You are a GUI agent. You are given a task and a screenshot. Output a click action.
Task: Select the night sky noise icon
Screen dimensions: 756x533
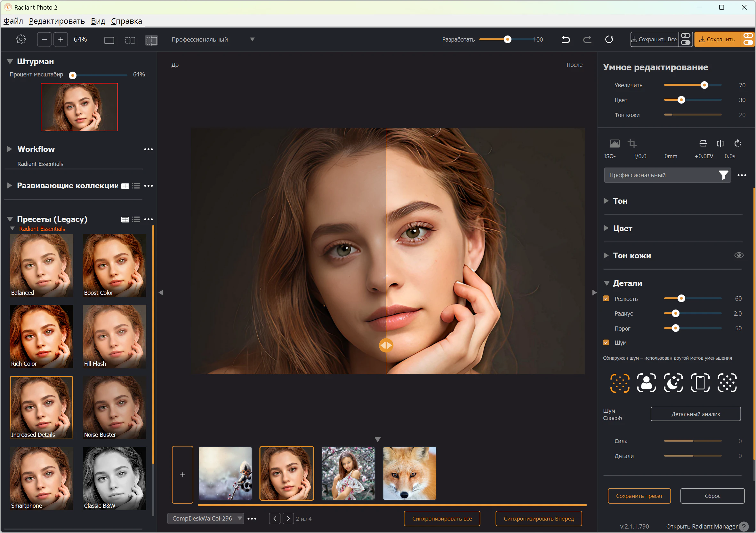pyautogui.click(x=673, y=383)
